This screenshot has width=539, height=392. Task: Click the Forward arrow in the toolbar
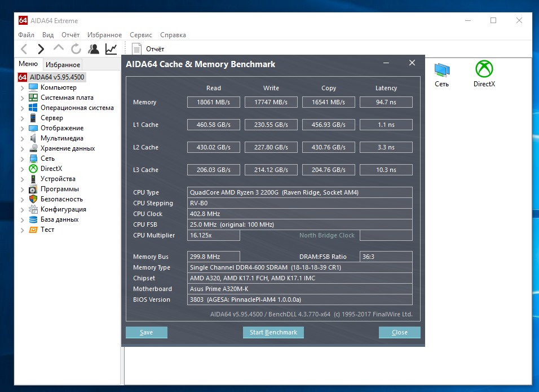[41, 49]
